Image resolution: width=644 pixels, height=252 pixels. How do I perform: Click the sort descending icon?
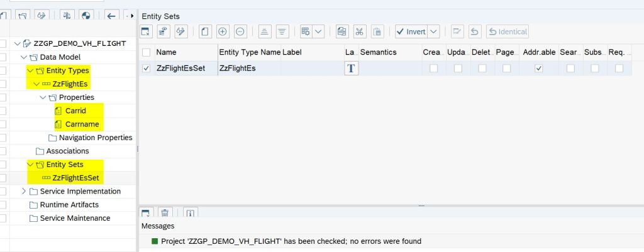pyautogui.click(x=282, y=31)
